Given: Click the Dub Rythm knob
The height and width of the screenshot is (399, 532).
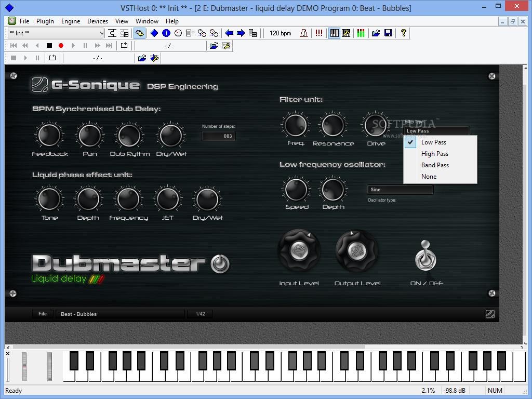Looking at the screenshot, I should click(x=129, y=135).
